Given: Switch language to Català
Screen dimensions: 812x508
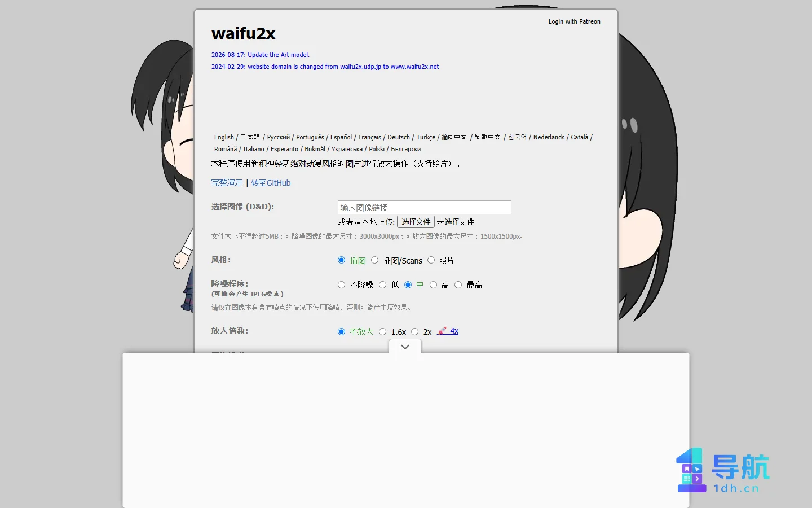Looking at the screenshot, I should 579,137.
